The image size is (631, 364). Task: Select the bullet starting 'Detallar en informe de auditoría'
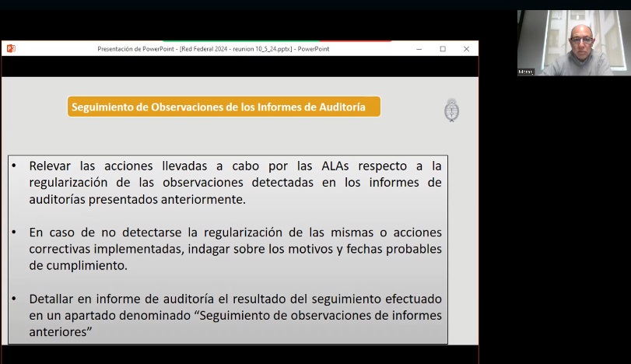click(x=235, y=315)
